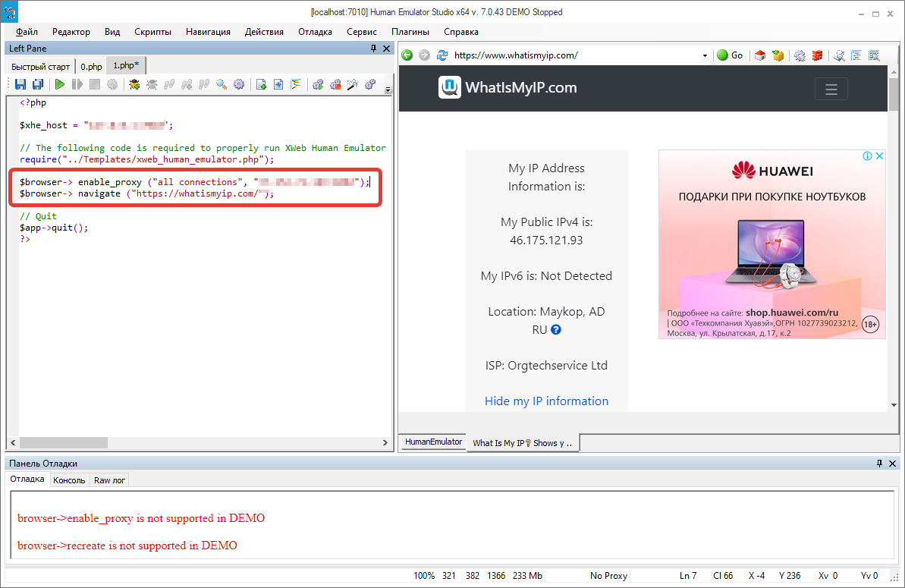Click the yellow bug debug icon with plus
905x588 pixels.
pos(134,84)
